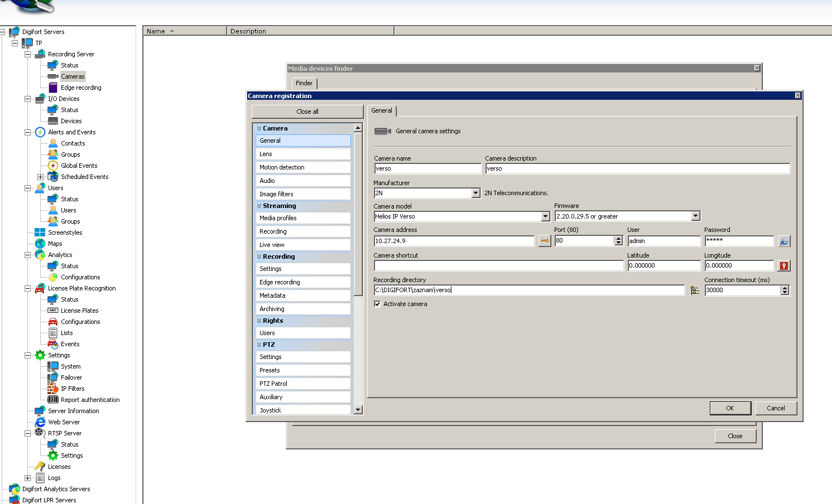Open Report authentication barcode icon item
This screenshot has height=504, width=832.
pos(53,400)
